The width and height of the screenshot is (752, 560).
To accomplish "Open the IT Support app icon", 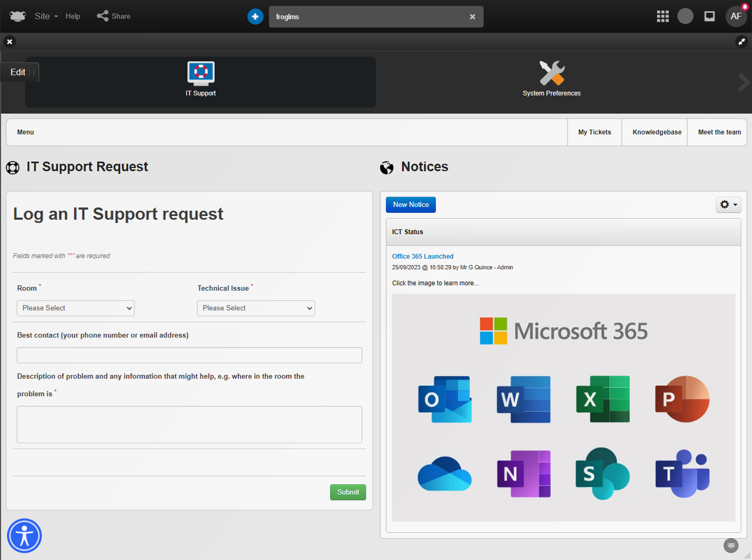I will tap(201, 74).
